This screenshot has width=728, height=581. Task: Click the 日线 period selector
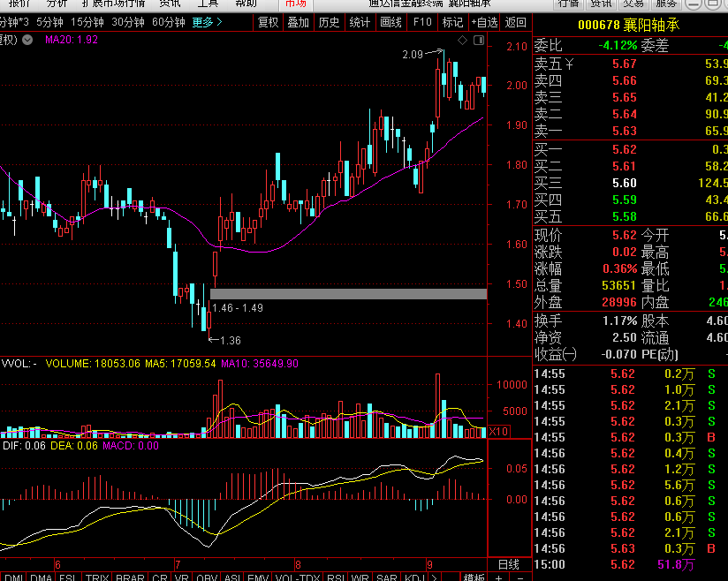coord(509,565)
